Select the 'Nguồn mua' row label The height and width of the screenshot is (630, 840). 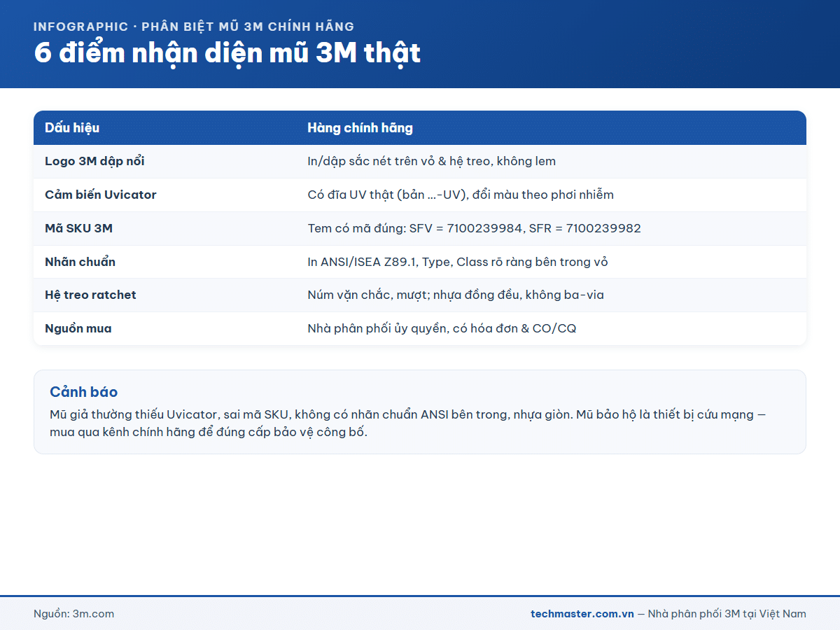[78, 328]
